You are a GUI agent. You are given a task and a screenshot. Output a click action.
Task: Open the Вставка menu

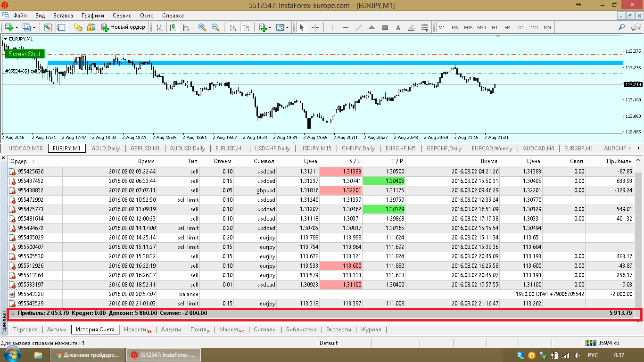coord(63,16)
